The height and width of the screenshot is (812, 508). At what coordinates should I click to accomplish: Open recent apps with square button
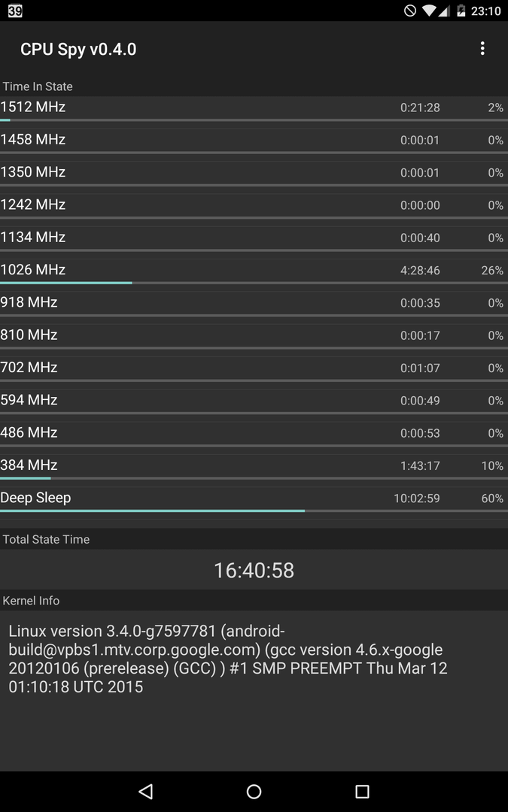pos(362,791)
